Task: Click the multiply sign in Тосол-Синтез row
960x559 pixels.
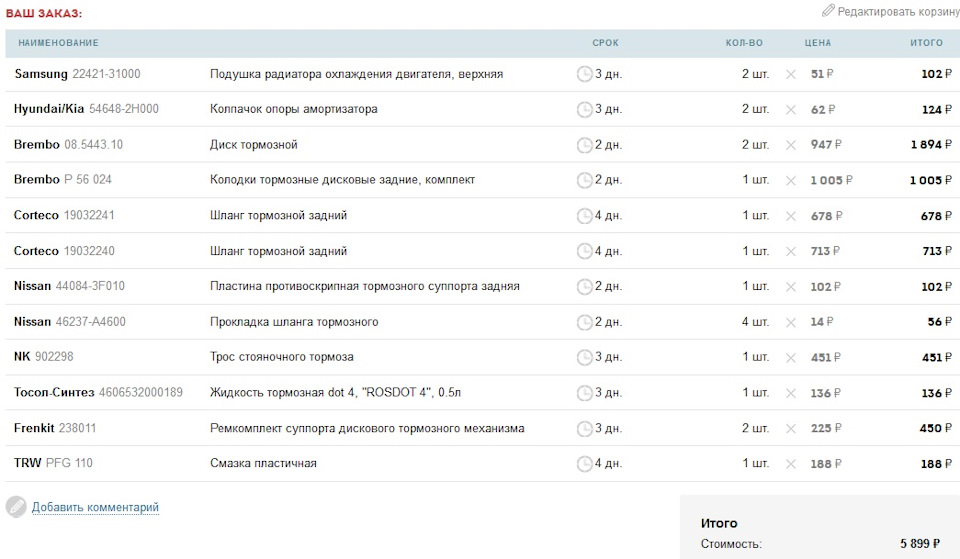Action: [x=791, y=394]
